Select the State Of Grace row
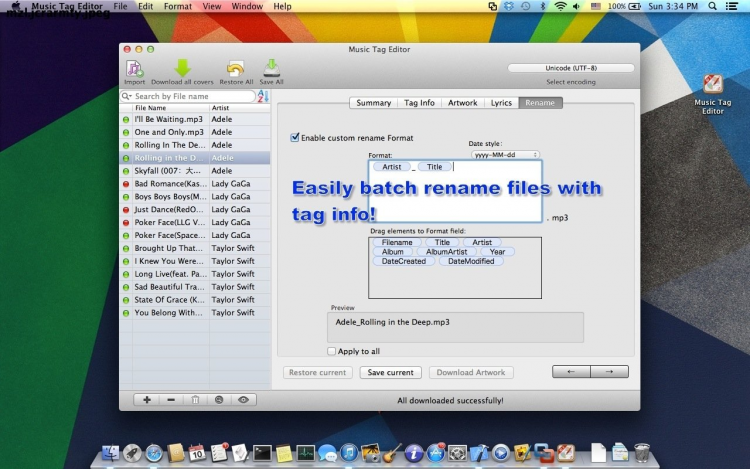The width and height of the screenshot is (750, 469). [x=195, y=300]
